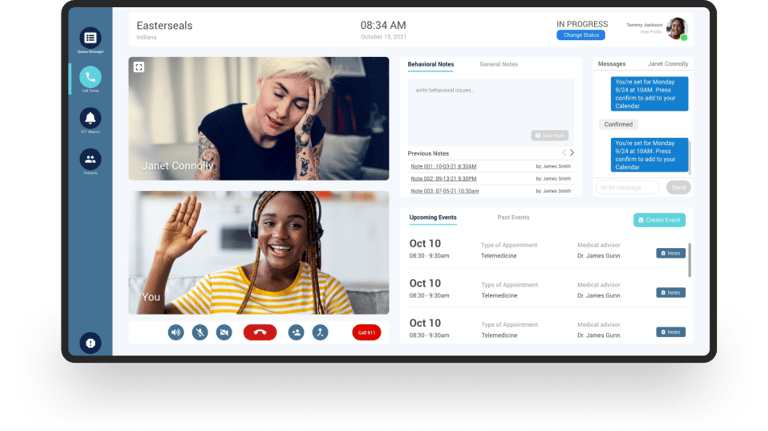Click the Save Note button
This screenshot has width=768, height=431.
click(x=550, y=135)
